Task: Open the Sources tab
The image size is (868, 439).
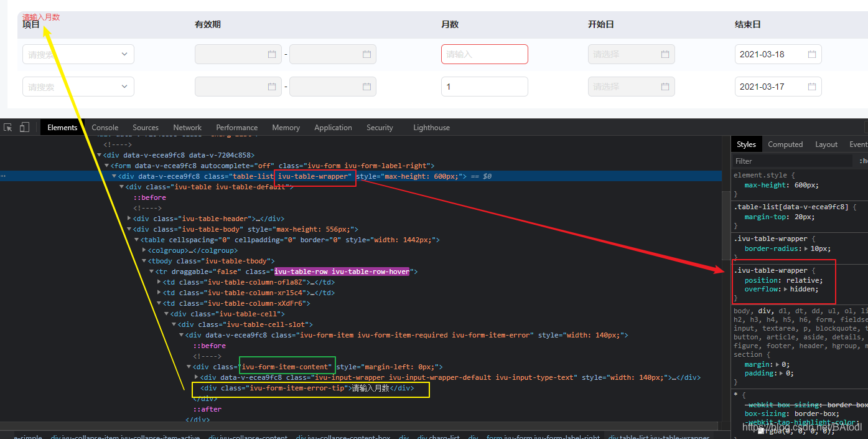Action: tap(146, 127)
